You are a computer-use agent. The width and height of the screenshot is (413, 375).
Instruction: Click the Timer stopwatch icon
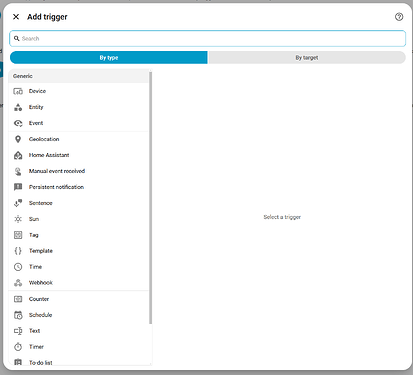click(x=18, y=347)
